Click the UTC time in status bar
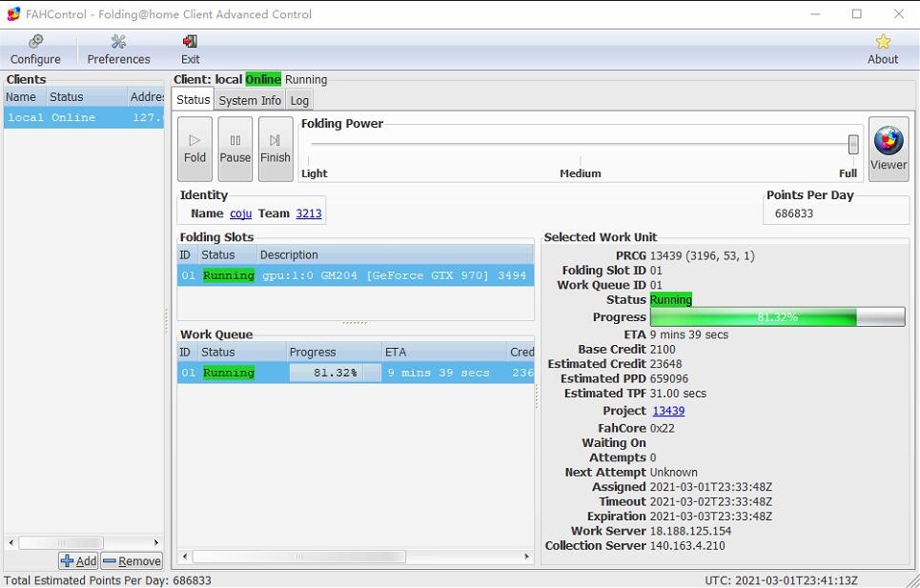This screenshot has height=588, width=920. click(781, 580)
